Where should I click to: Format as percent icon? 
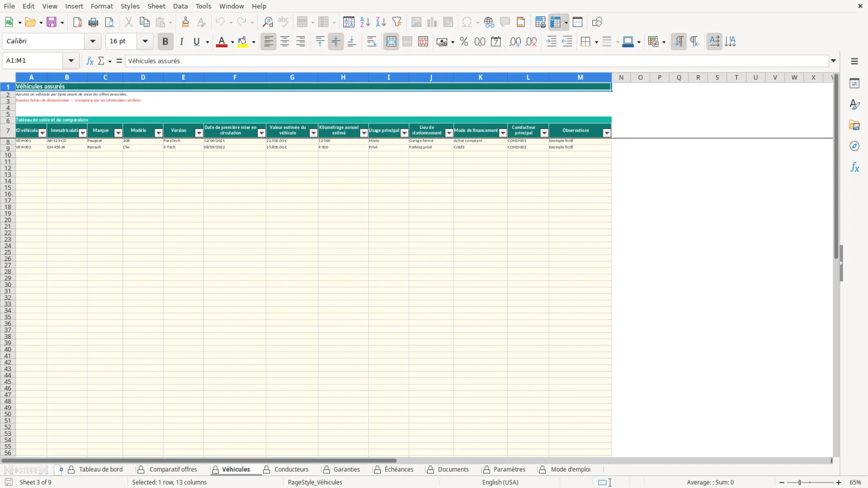(464, 42)
